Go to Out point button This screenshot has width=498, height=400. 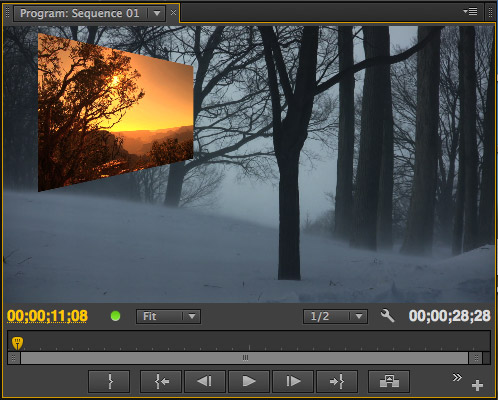coord(337,381)
